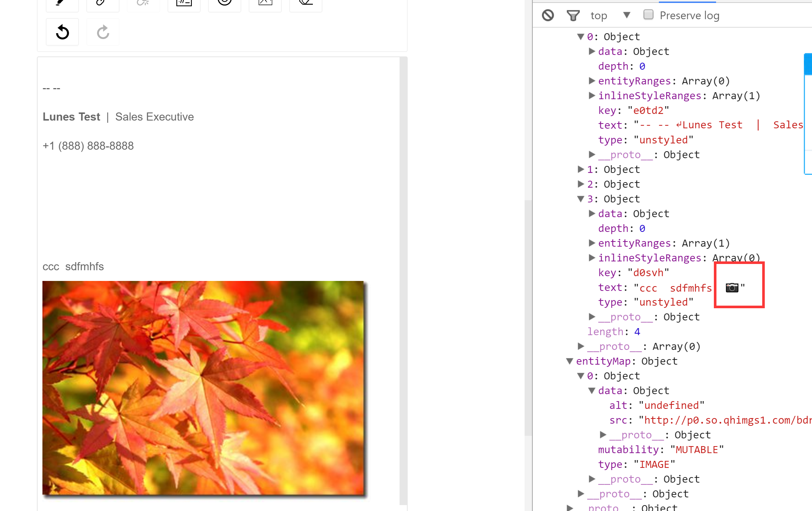Screen dimensions: 812x511
Task: Collapse the entityMap object
Action: click(570, 361)
